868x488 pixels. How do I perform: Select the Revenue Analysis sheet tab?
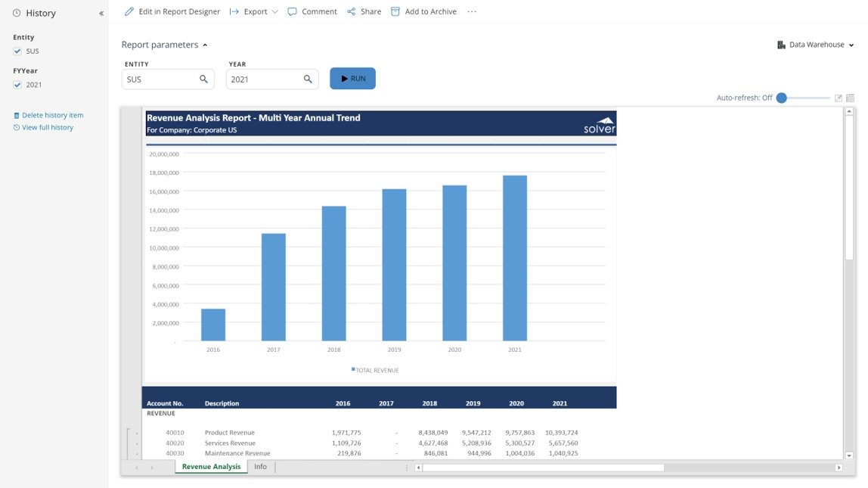pos(211,467)
